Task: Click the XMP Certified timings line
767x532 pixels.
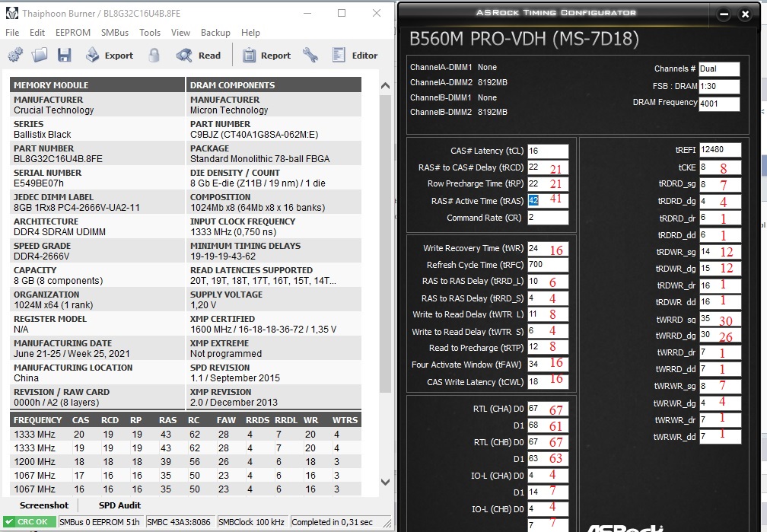Action: tap(263, 330)
